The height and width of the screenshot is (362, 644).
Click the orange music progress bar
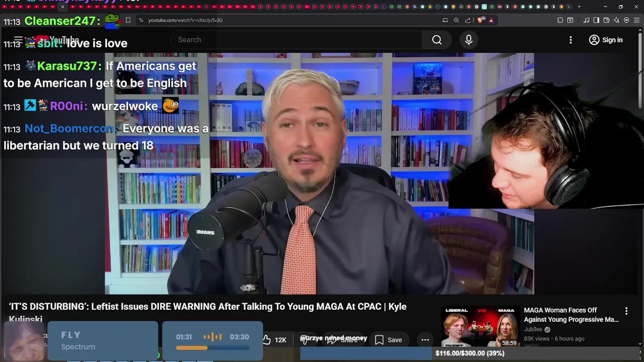click(212, 347)
